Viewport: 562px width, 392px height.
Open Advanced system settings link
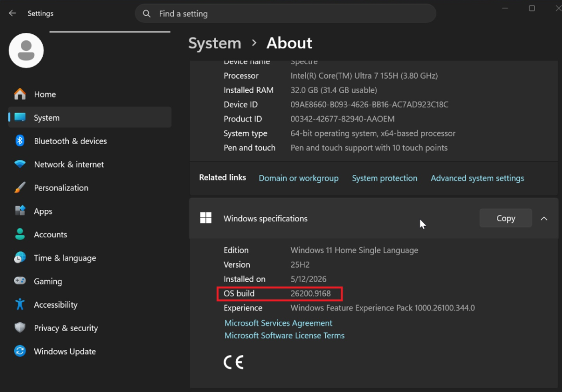tap(477, 178)
